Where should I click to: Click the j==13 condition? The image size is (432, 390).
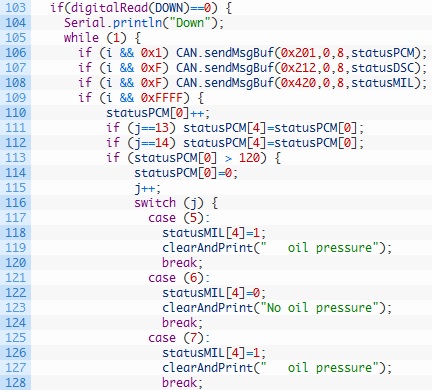coord(151,128)
